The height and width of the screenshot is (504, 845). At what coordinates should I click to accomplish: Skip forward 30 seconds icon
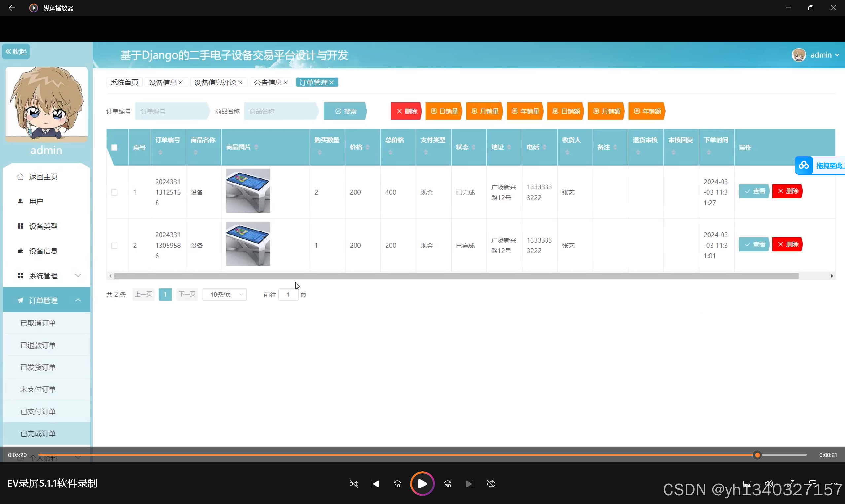pos(448,484)
